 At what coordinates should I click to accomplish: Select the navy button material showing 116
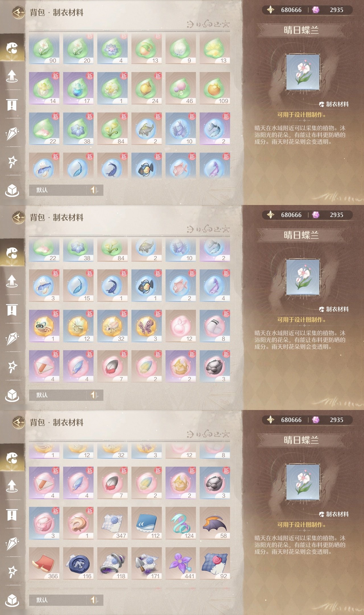(78, 563)
